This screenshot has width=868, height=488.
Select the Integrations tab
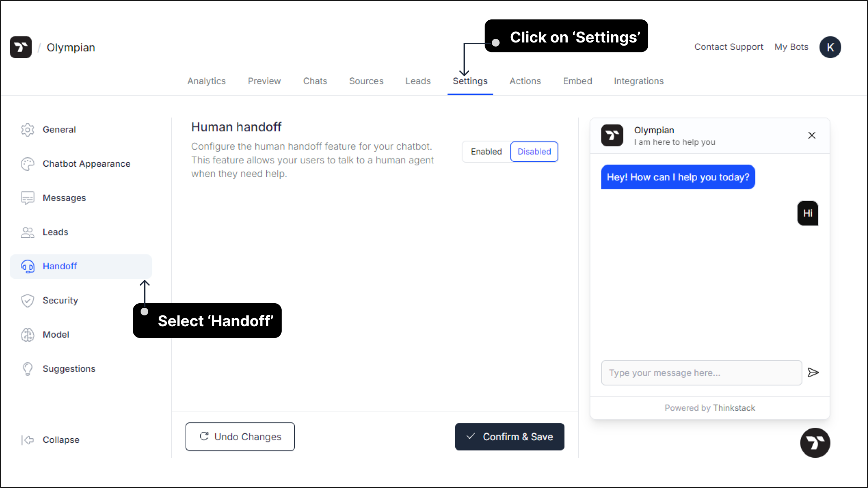tap(638, 81)
